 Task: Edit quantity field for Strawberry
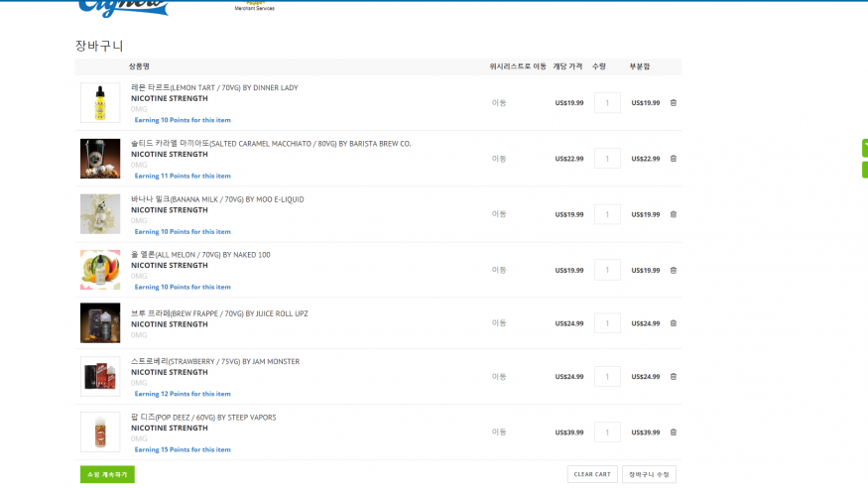(x=607, y=377)
